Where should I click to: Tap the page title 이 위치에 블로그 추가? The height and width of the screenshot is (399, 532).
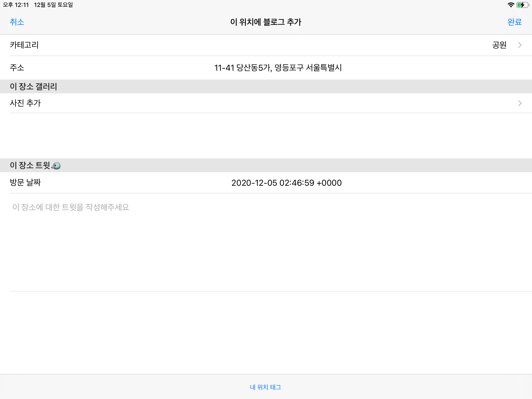pos(266,22)
